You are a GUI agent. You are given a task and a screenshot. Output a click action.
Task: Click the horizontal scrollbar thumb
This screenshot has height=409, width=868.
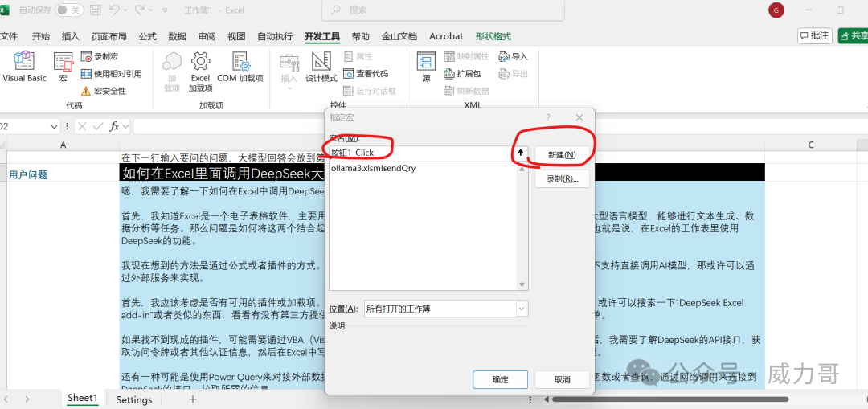[669, 399]
